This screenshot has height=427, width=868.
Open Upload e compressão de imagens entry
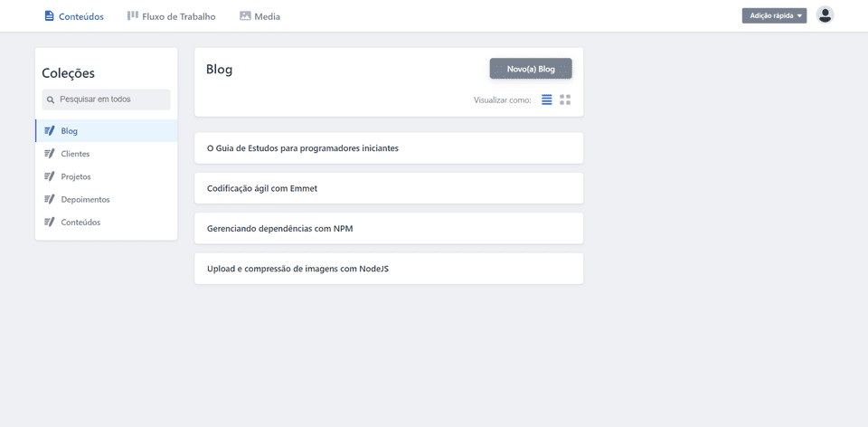(389, 269)
